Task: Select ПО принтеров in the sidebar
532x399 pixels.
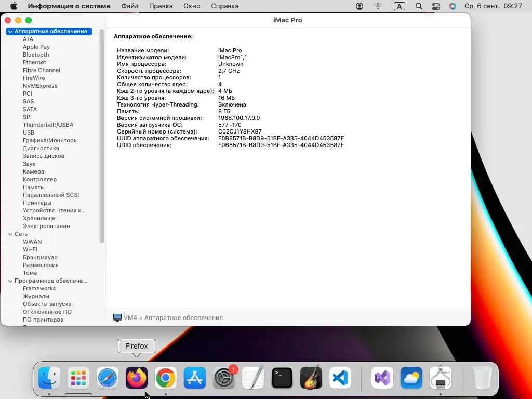Action: 43,320
